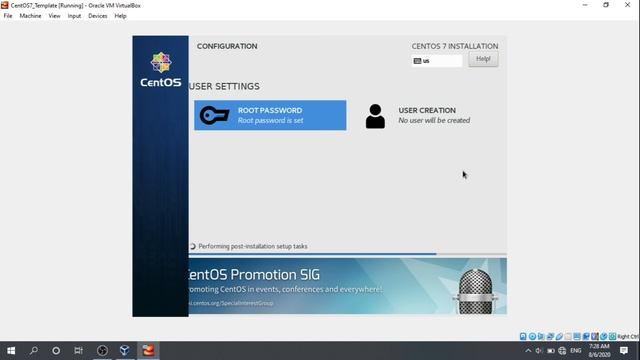Open the taskbar clock showing 7:28 AM

tap(599, 351)
